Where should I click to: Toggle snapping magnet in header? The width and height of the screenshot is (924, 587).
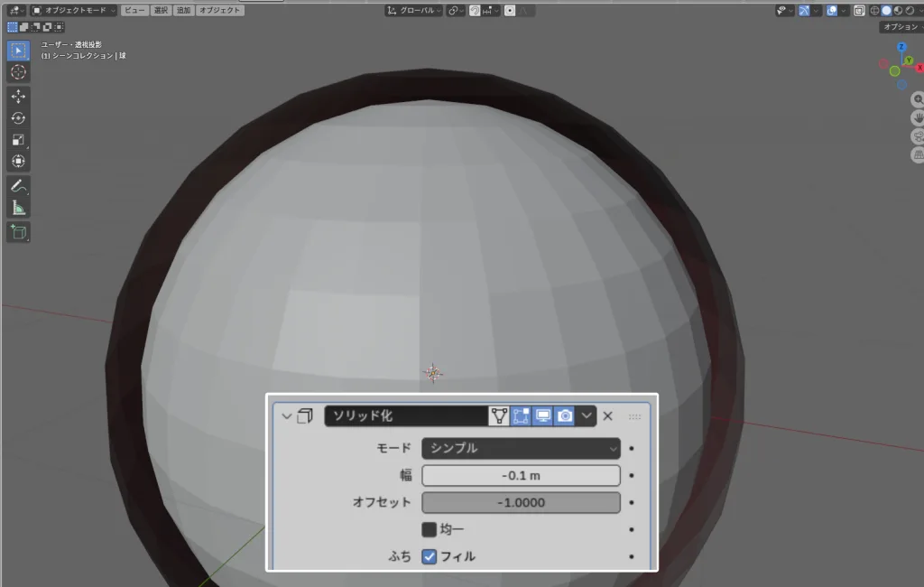tap(475, 11)
